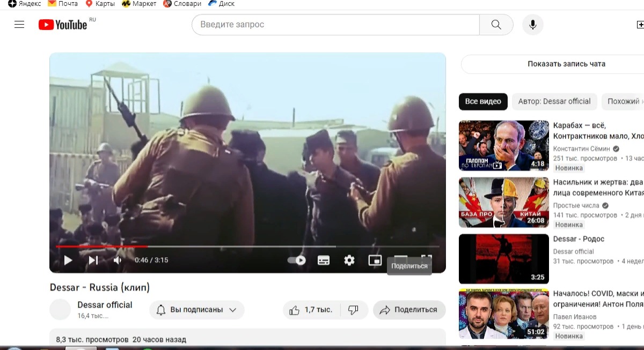This screenshot has height=350, width=644.
Task: Open the Dessar - Родос video thumbnail
Action: [504, 259]
